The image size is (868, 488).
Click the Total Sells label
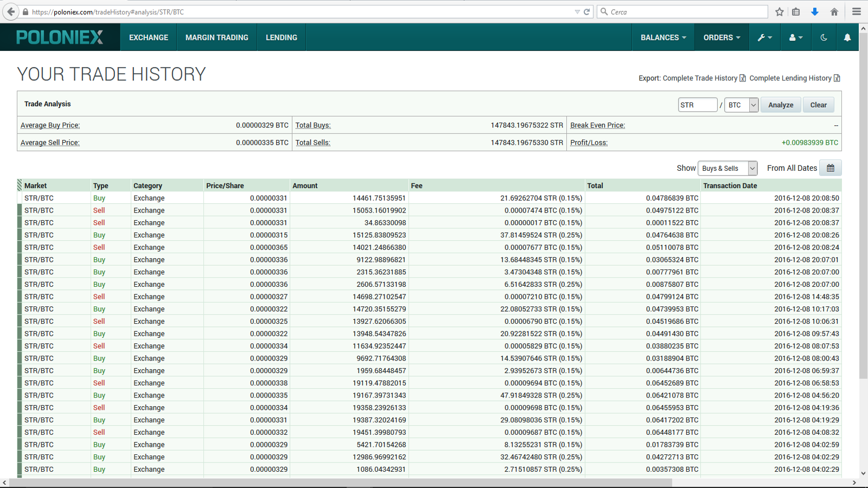pyautogui.click(x=313, y=143)
